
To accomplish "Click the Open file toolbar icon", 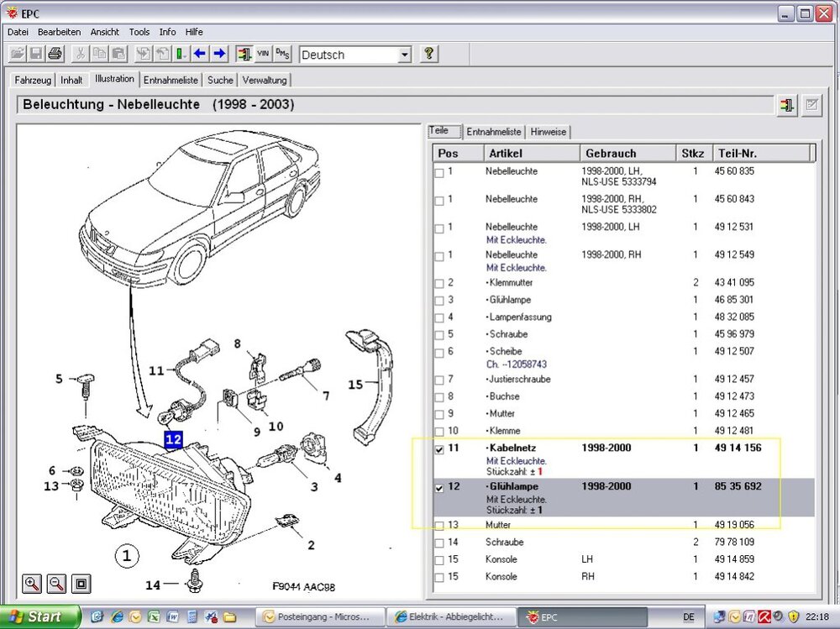I will 17,54.
